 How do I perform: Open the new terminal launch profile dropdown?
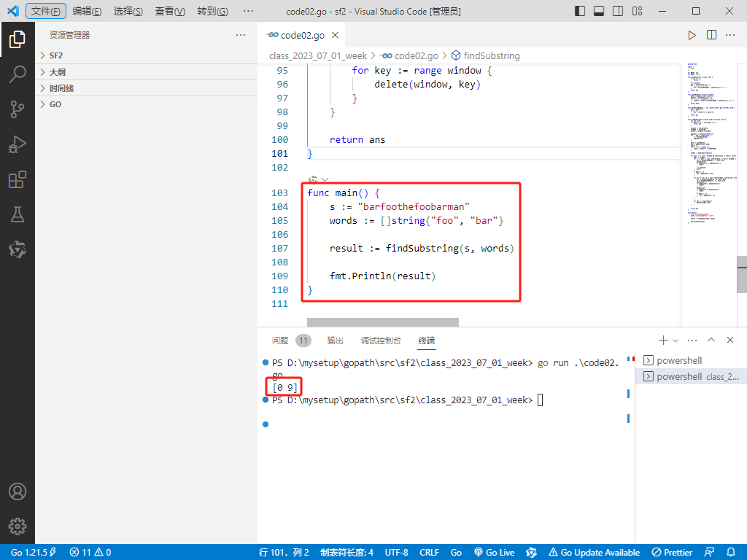[675, 341]
